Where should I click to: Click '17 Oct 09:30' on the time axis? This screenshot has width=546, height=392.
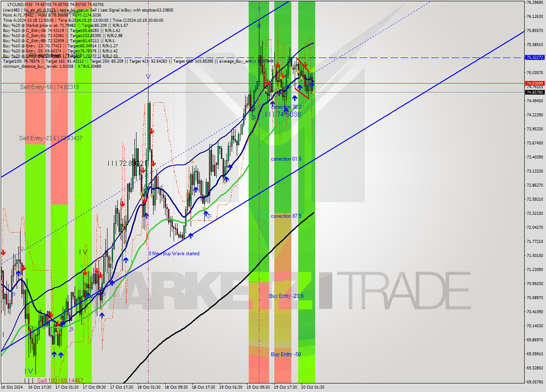click(x=94, y=387)
